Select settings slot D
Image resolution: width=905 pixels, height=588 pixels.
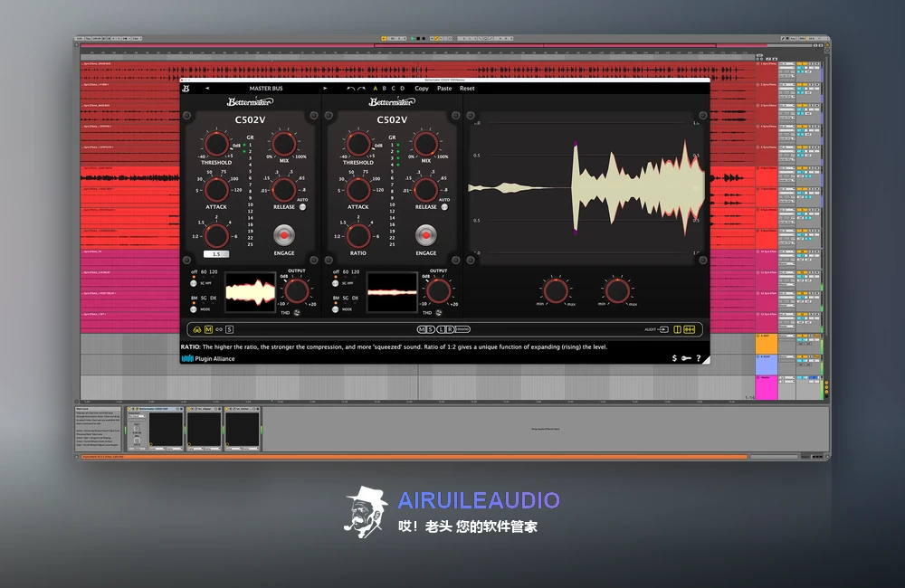click(403, 89)
